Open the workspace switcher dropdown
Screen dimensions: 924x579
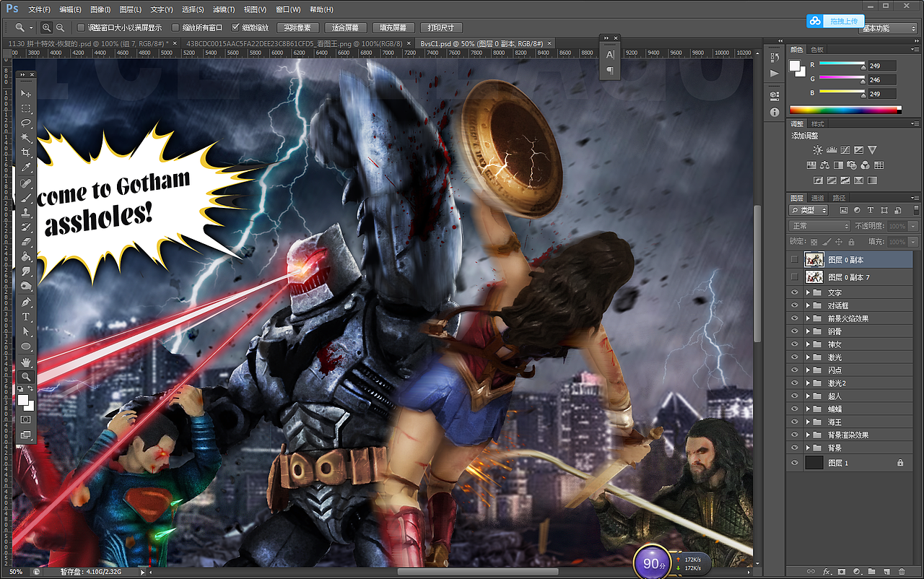pyautogui.click(x=889, y=28)
